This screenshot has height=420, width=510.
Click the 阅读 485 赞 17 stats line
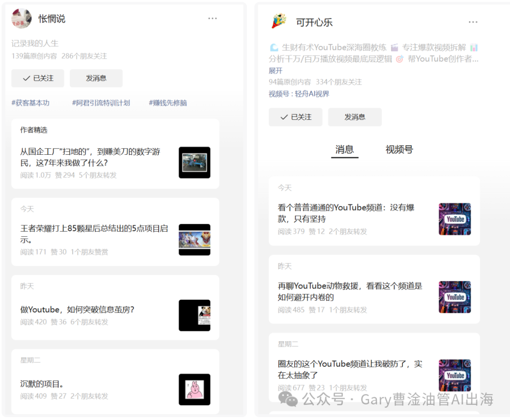coord(323,310)
